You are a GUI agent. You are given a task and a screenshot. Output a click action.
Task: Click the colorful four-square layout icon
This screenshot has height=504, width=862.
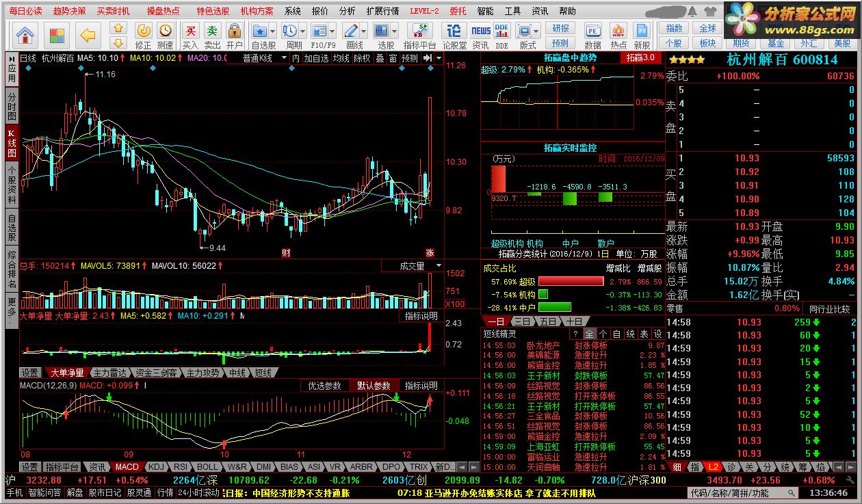tap(57, 34)
